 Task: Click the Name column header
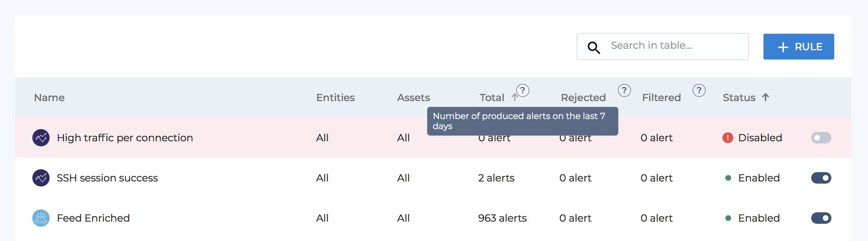(49, 98)
